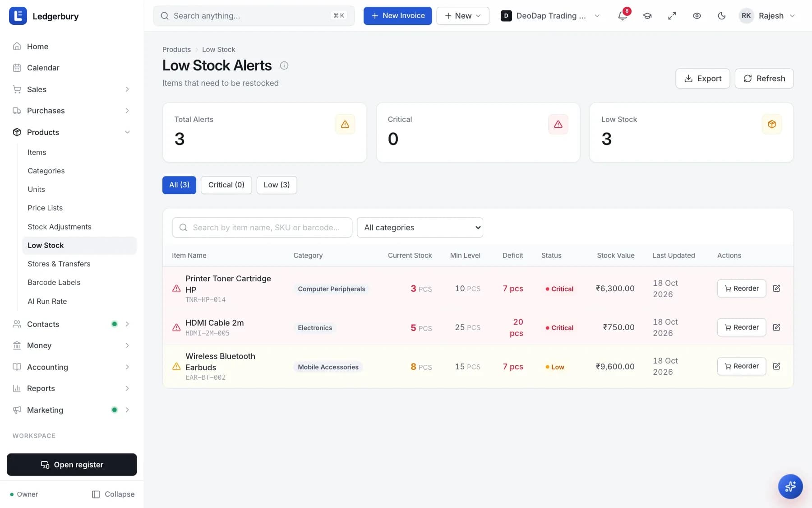The height and width of the screenshot is (508, 812).
Task: Click the New Invoice button
Action: [x=397, y=16]
